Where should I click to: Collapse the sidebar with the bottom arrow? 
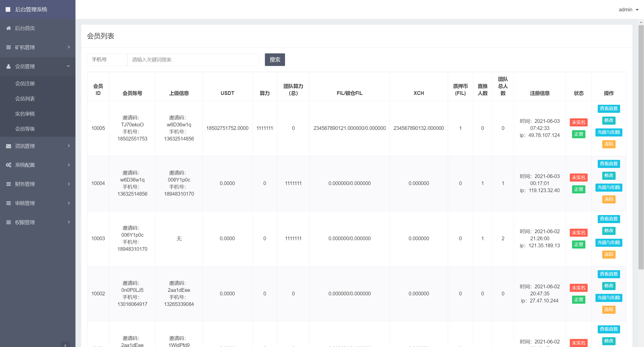65,344
